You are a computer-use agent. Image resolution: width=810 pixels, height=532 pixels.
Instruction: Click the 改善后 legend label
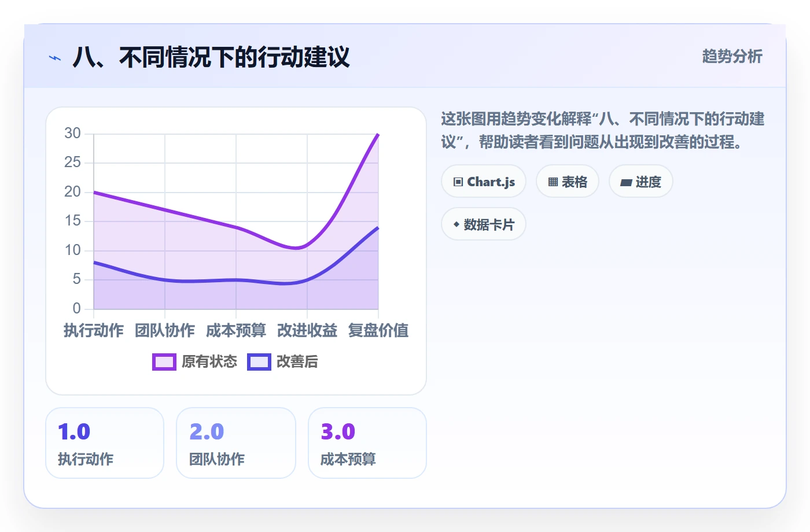[297, 362]
